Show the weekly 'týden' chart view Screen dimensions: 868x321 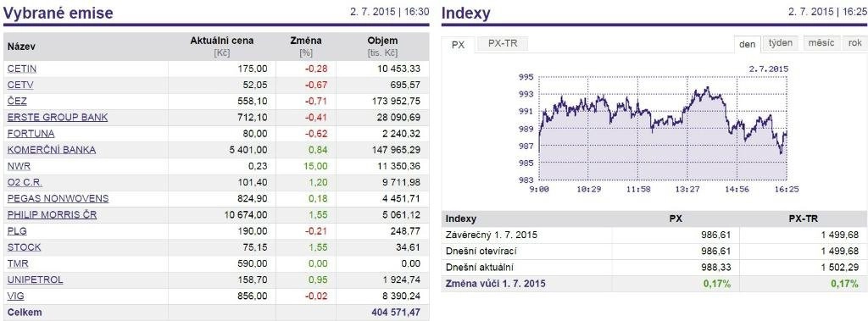coord(781,43)
